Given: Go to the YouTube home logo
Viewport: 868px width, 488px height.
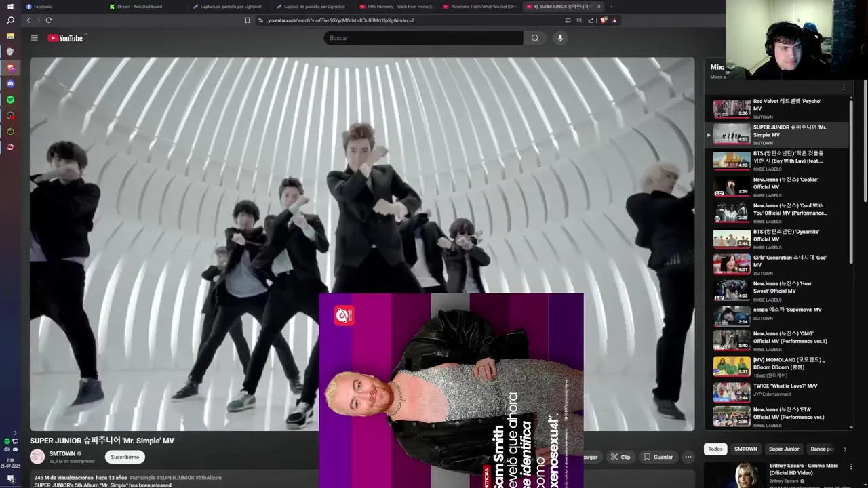Looking at the screenshot, I should tap(66, 38).
